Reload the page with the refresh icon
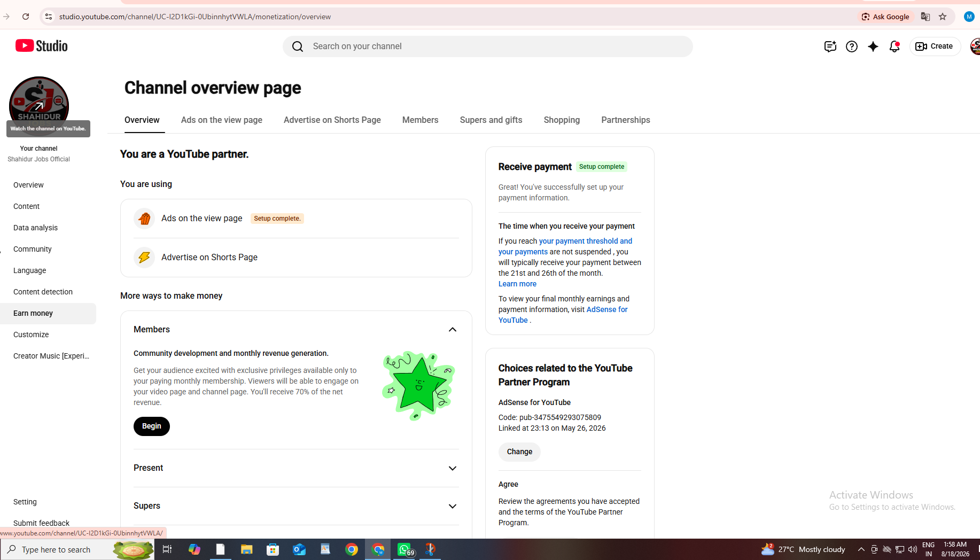Viewport: 980px width, 560px height. pos(26,17)
